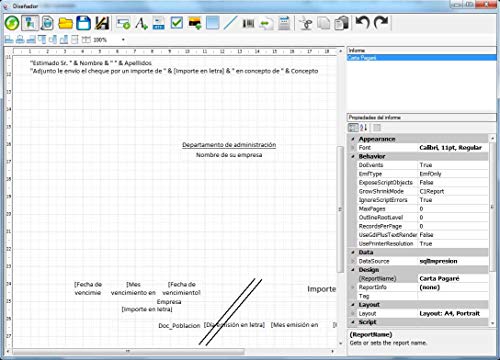Insert a picture with the image icon

[195, 23]
